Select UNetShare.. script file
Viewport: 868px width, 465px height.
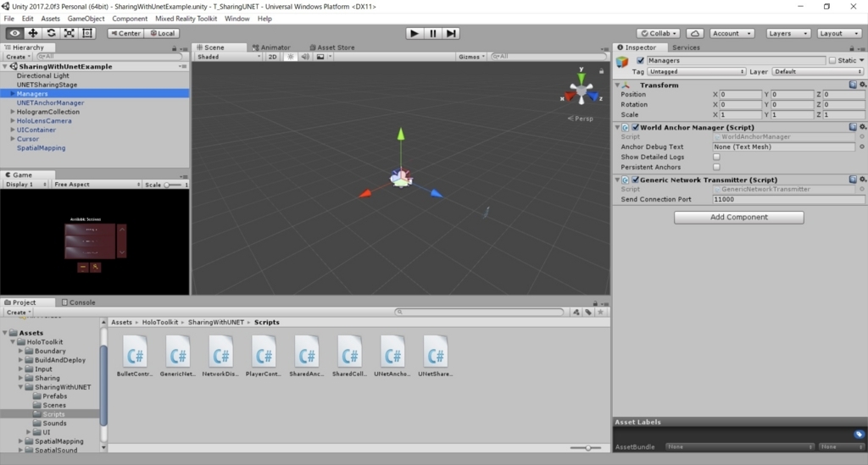[435, 356]
